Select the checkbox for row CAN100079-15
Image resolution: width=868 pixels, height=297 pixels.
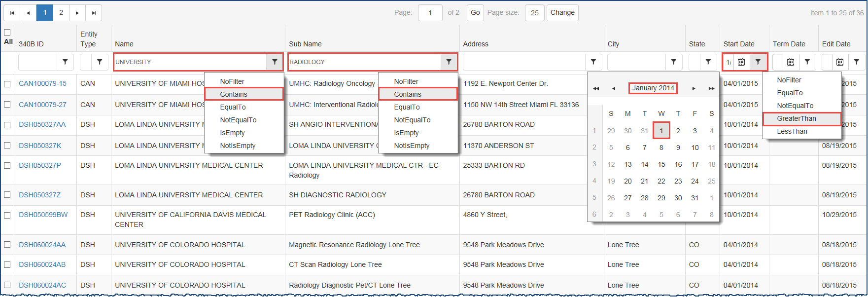tap(7, 84)
